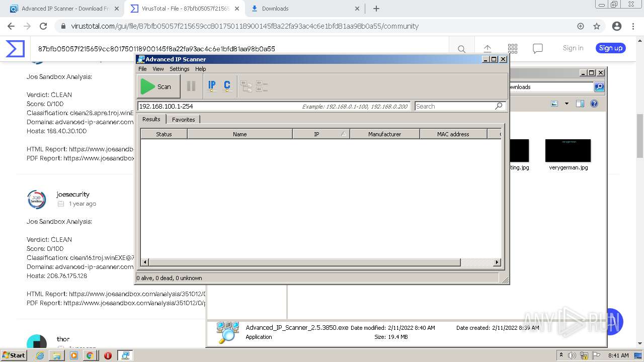The height and width of the screenshot is (362, 644).
Task: Click the results horizontal scrollbar thumb
Action: click(x=305, y=262)
